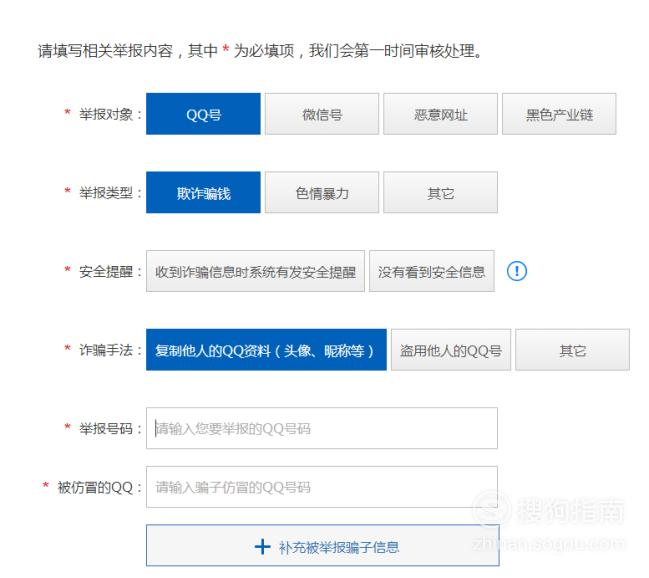Viewport: 649px width, 578px height.
Task: Select 收到诈骗信息时系统有发安全提醒 option
Action: tap(255, 271)
